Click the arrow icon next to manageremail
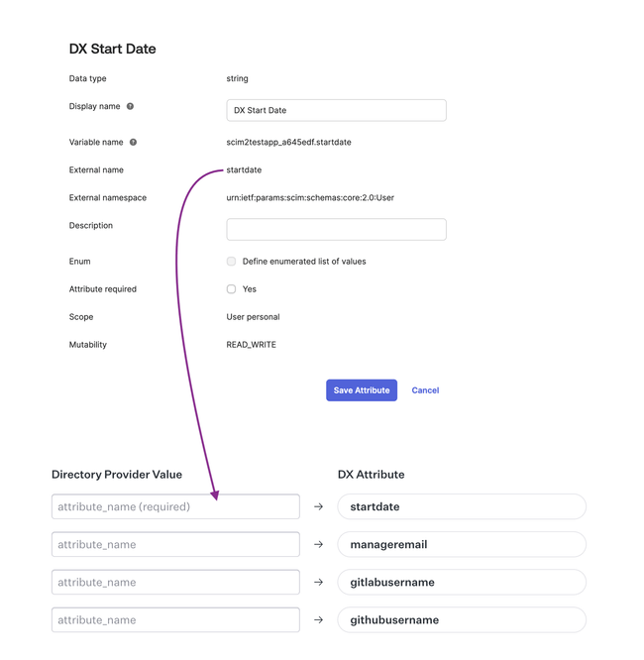The width and height of the screenshot is (644, 660). pyautogui.click(x=318, y=544)
